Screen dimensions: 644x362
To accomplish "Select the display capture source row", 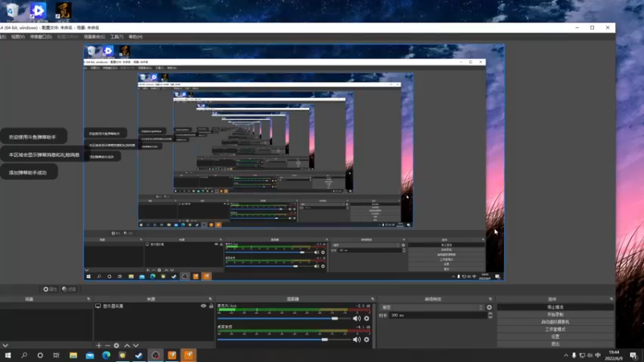I will click(x=154, y=306).
